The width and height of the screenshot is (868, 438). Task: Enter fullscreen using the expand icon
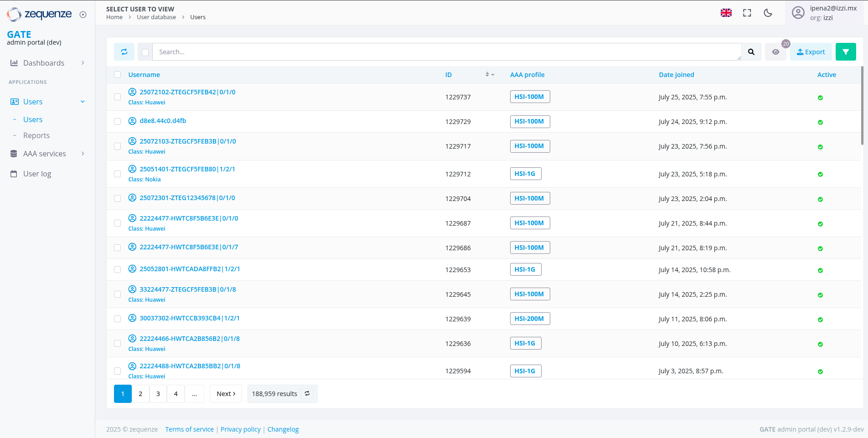pyautogui.click(x=747, y=13)
